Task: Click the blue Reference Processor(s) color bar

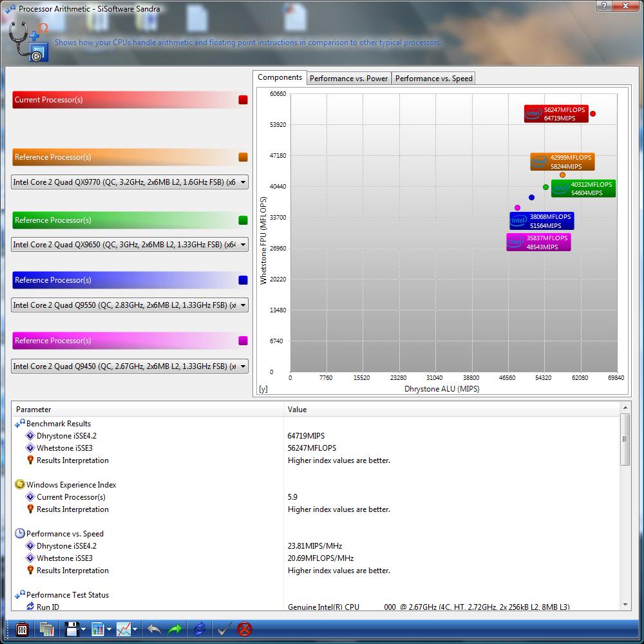Action: [x=130, y=280]
